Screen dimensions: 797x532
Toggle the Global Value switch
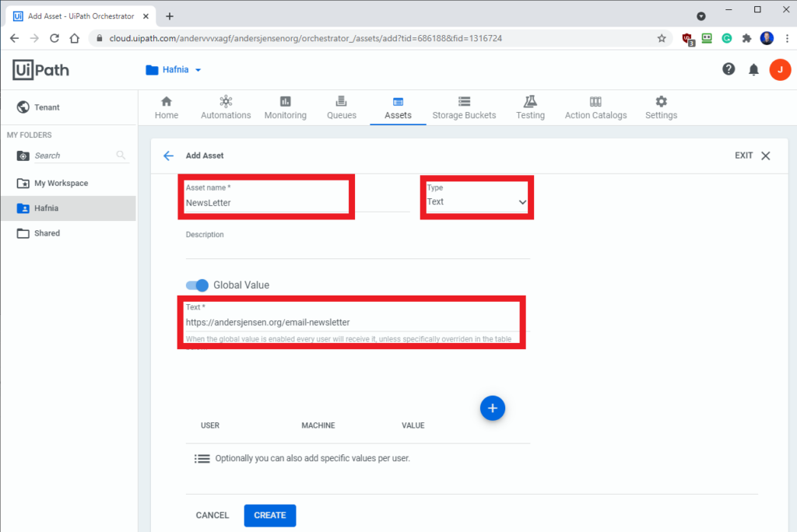pos(197,285)
